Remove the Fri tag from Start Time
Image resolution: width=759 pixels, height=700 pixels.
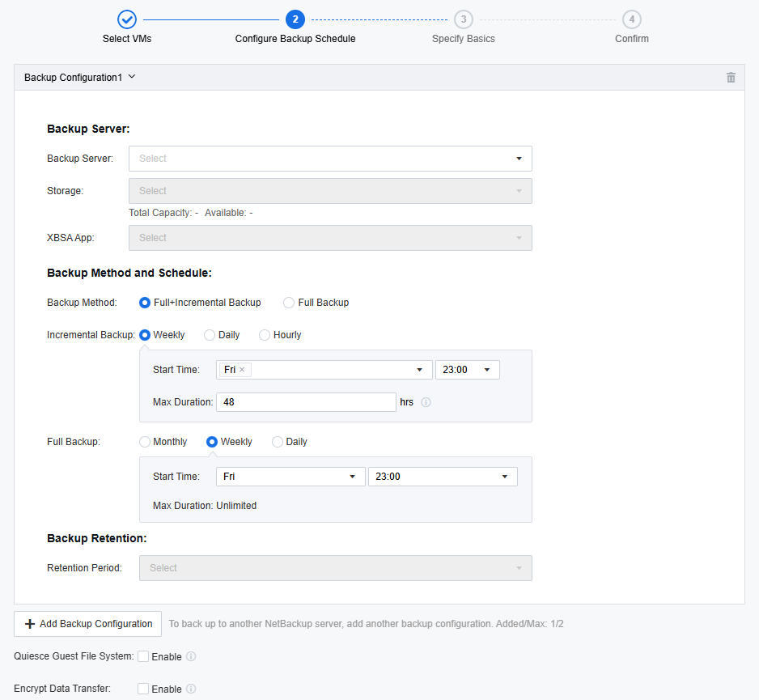(x=242, y=369)
